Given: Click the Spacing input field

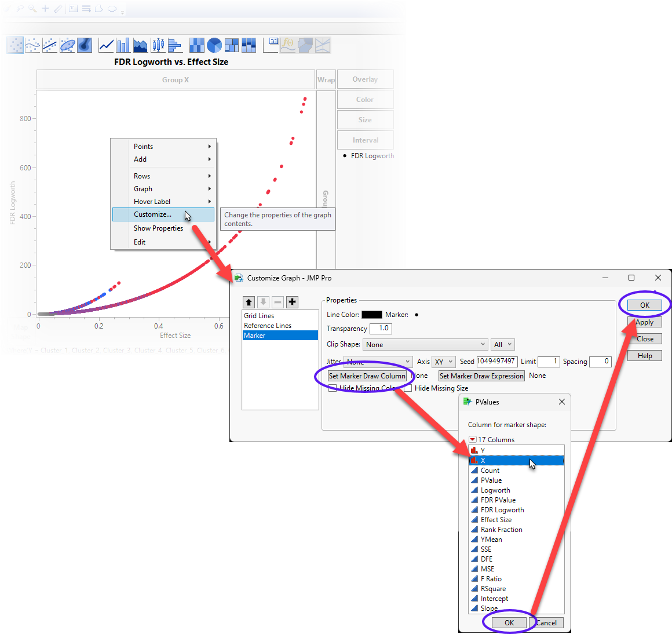Looking at the screenshot, I should pos(600,362).
